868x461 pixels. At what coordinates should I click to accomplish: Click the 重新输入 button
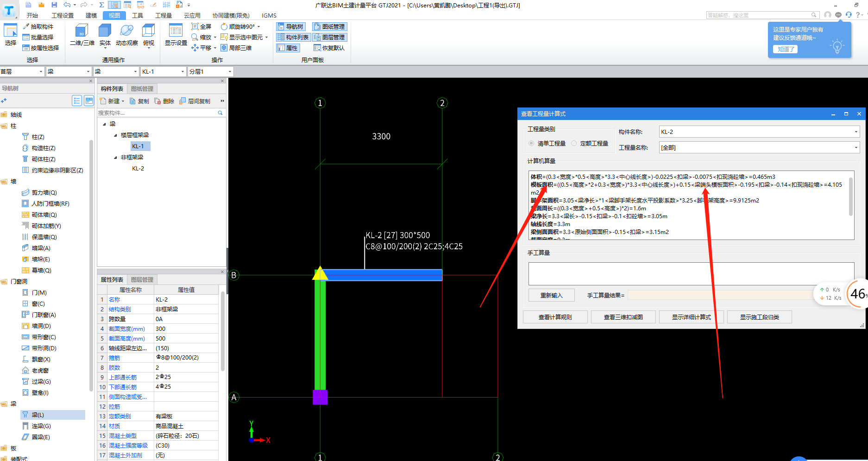[552, 296]
